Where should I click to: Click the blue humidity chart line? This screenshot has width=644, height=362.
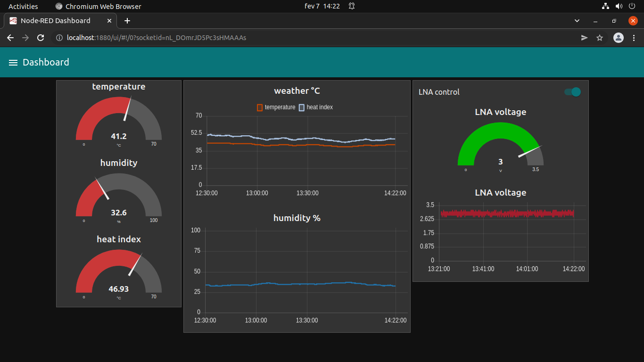point(300,284)
